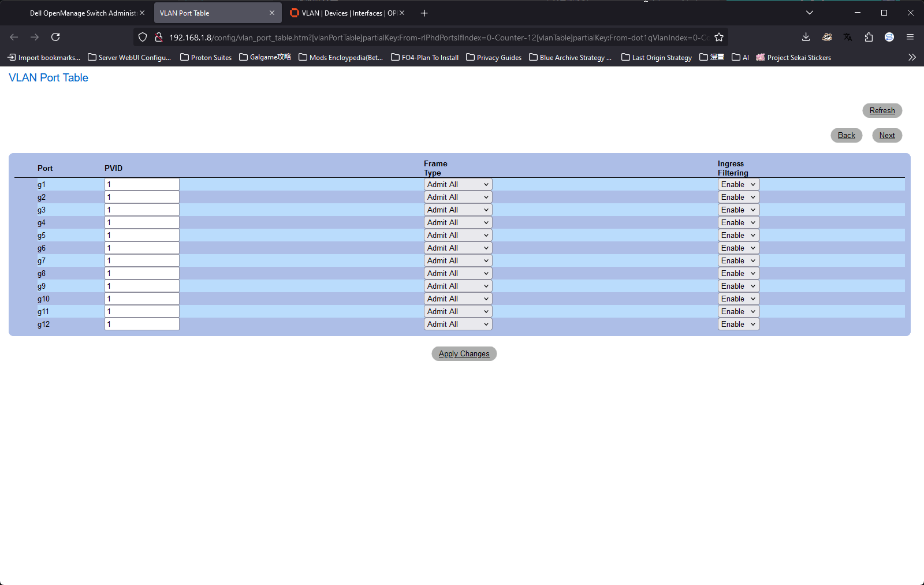This screenshot has width=924, height=585.
Task: Click the PVID field for port g2
Action: point(142,197)
